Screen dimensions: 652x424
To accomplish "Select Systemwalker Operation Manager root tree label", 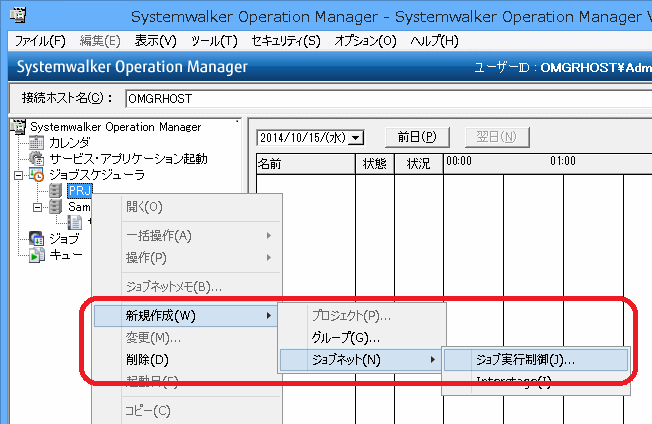I will (116, 127).
